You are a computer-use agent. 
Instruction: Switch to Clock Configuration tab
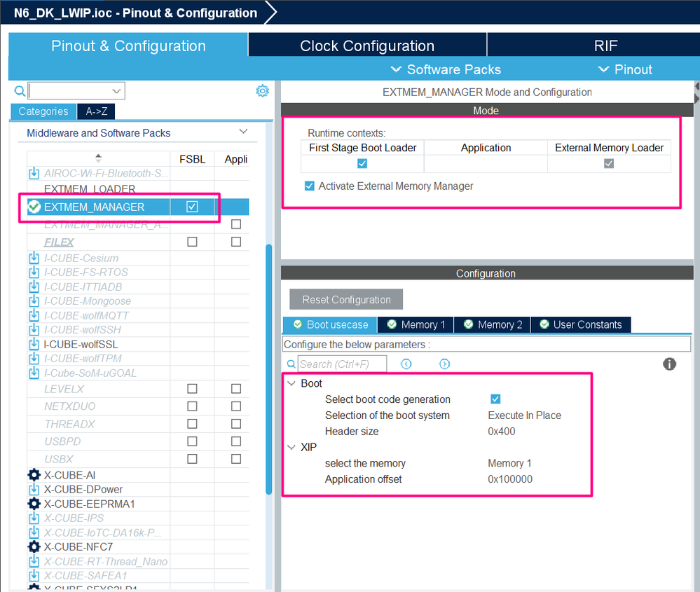point(367,45)
